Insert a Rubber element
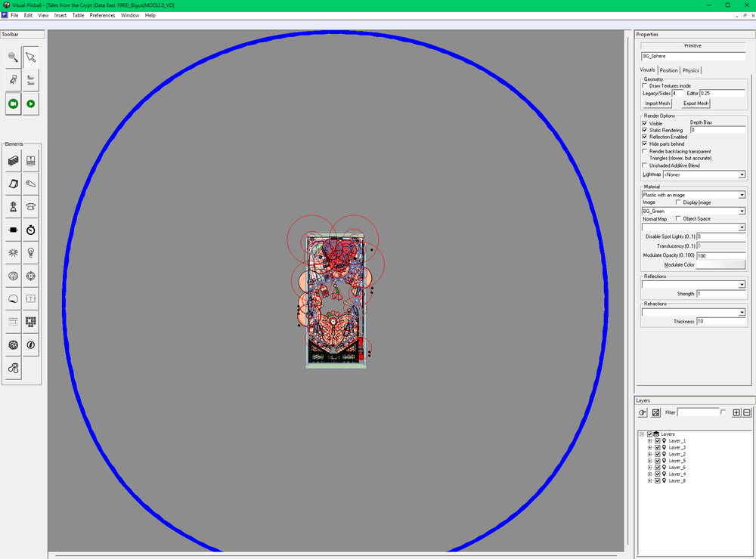756x559 pixels. pyautogui.click(x=13, y=368)
